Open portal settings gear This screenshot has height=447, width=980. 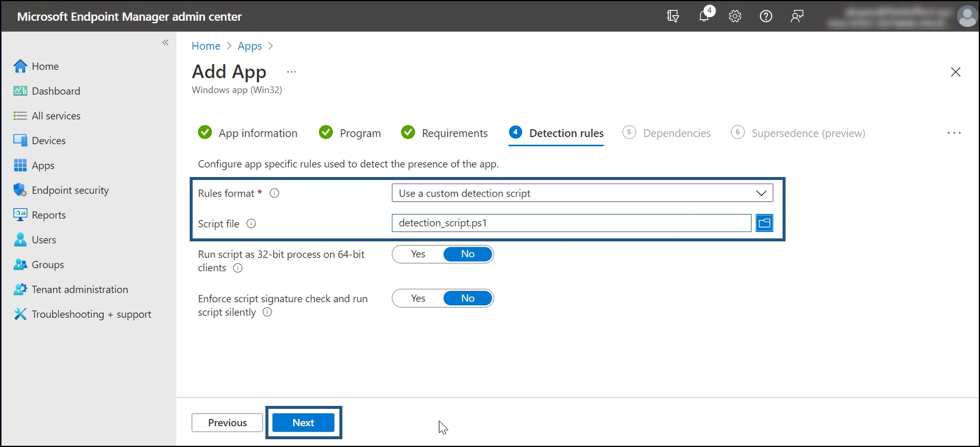(735, 16)
